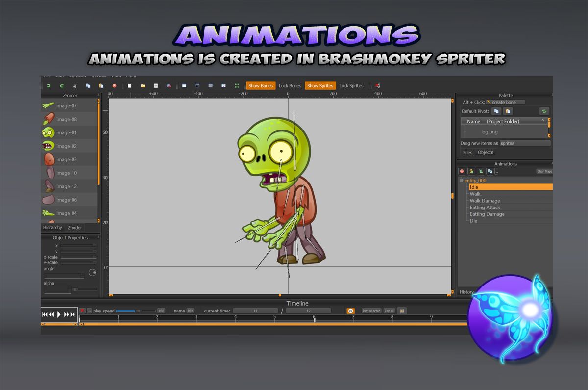Select bg.png in the Palette file list
The width and height of the screenshot is (588, 390).
click(490, 132)
